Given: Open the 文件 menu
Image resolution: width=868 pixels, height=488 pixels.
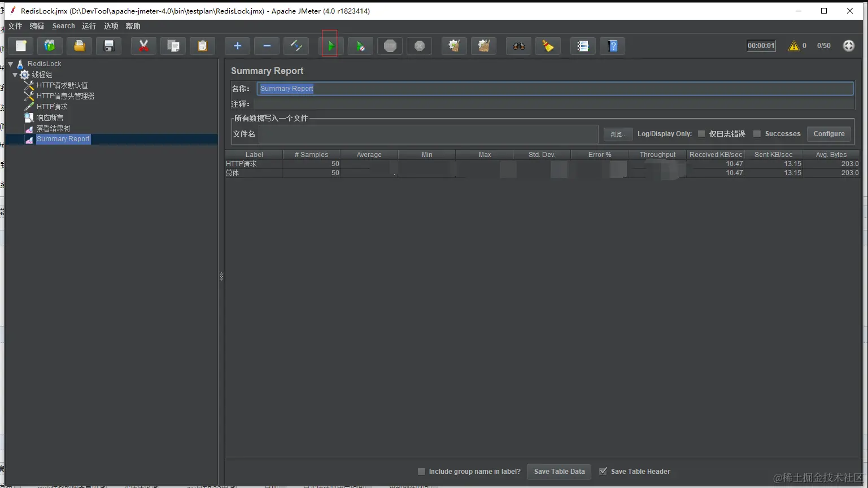Looking at the screenshot, I should 15,26.
